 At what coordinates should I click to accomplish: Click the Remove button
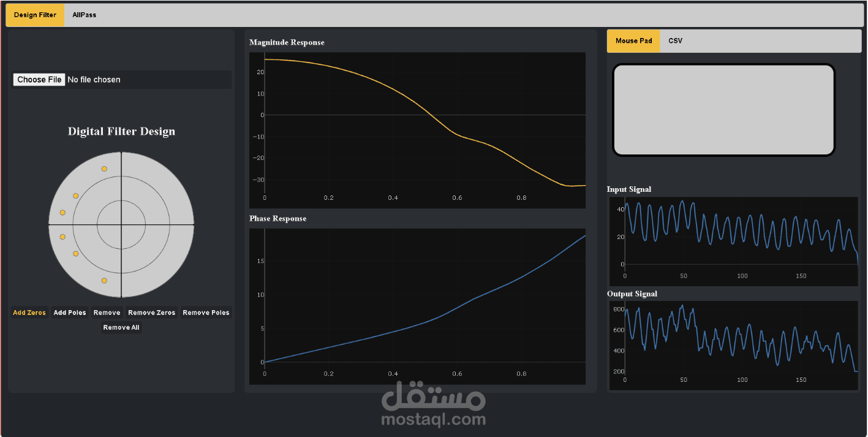click(107, 313)
